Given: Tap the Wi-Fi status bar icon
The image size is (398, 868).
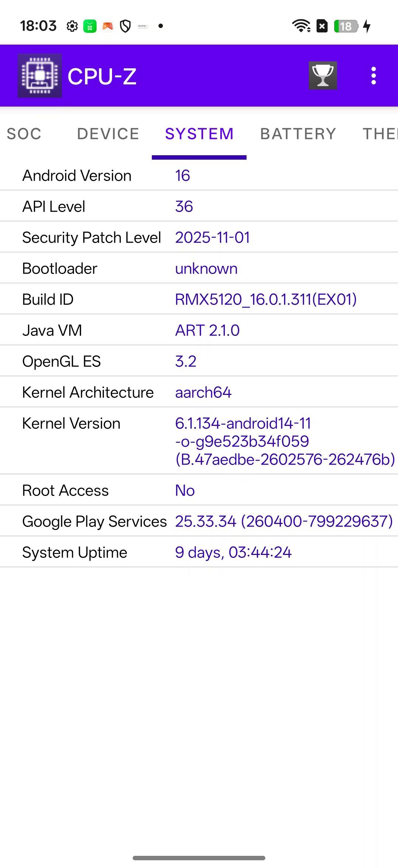Looking at the screenshot, I should point(301,26).
